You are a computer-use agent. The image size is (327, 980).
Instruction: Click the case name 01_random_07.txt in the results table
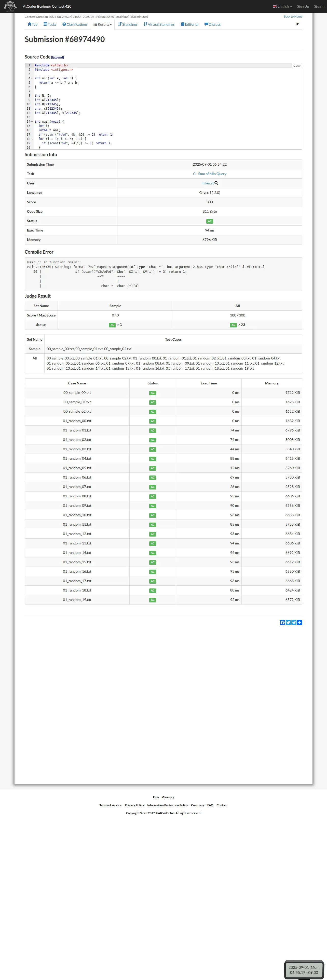[77, 487]
